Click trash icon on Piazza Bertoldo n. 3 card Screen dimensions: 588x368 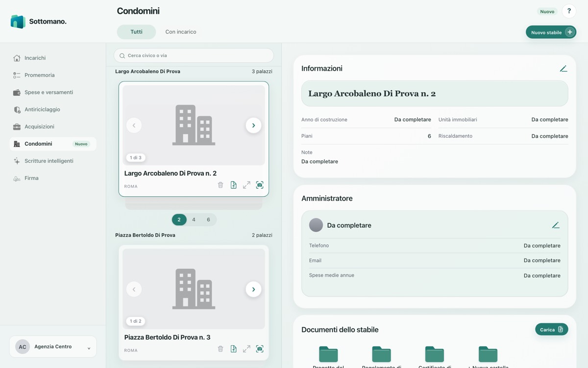220,349
